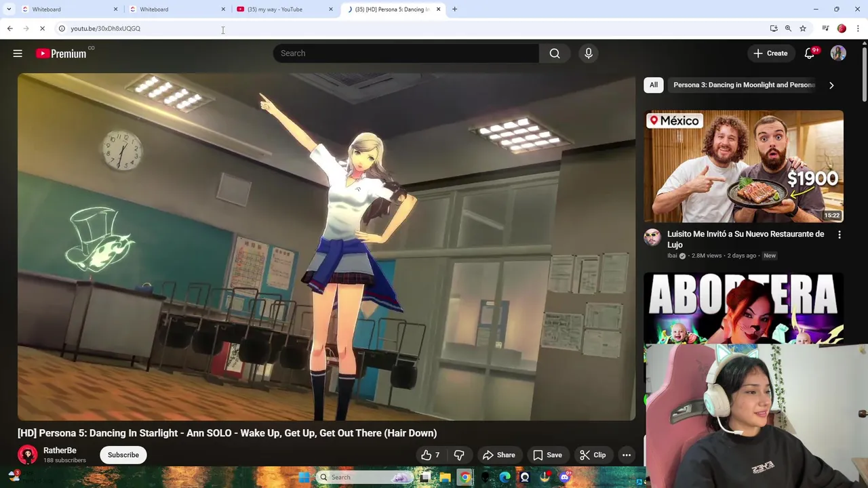Open the Create button
The image size is (868, 488).
[x=770, y=54]
